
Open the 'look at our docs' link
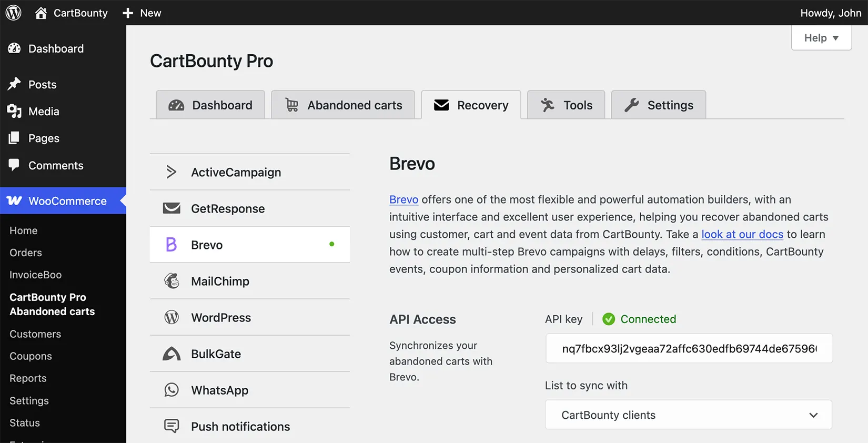(x=742, y=234)
